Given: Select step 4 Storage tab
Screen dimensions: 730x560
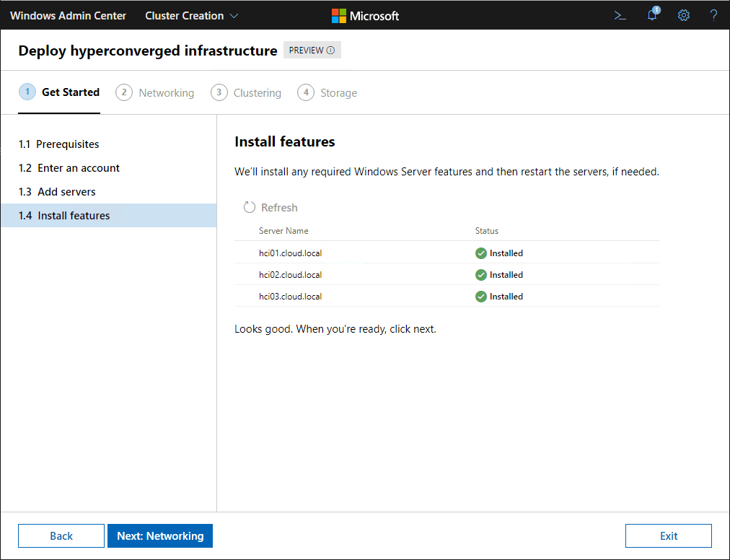Looking at the screenshot, I should pos(327,93).
